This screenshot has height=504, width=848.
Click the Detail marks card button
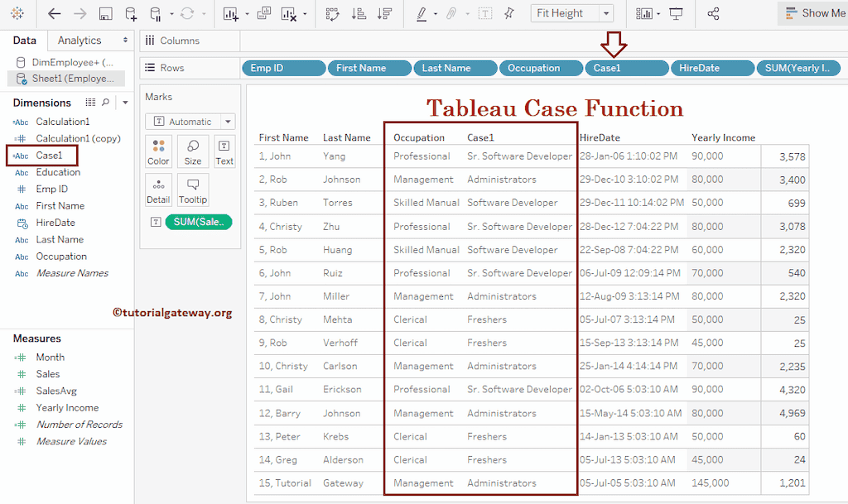click(158, 190)
